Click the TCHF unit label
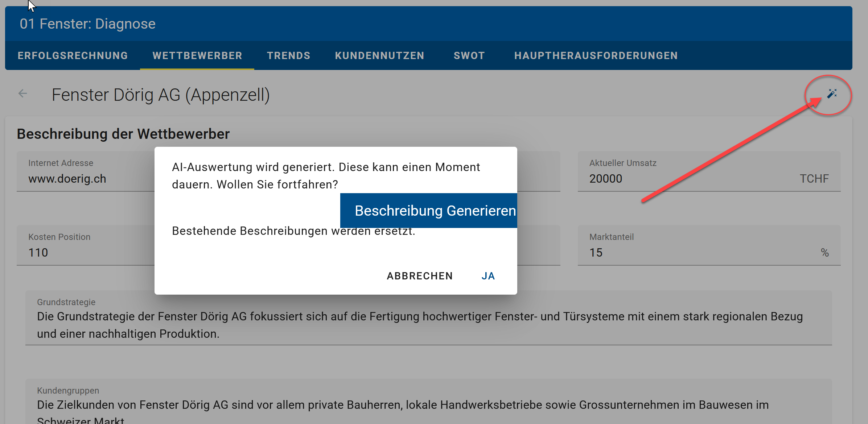This screenshot has height=424, width=868. pyautogui.click(x=814, y=179)
